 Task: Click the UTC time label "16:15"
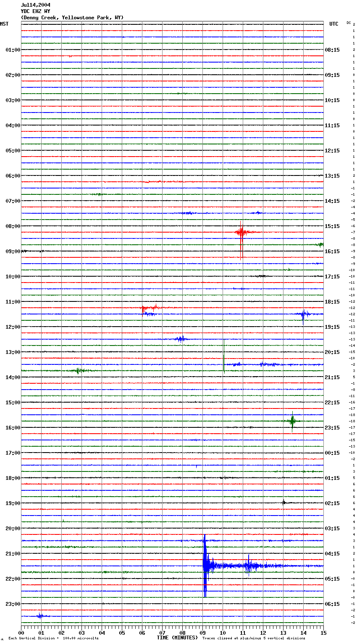click(x=332, y=251)
